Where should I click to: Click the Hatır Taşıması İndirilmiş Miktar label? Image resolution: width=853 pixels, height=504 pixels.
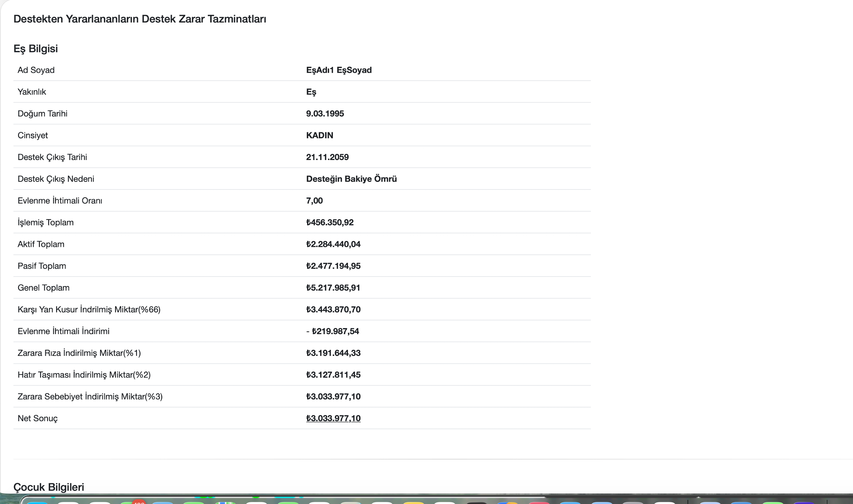[84, 374]
